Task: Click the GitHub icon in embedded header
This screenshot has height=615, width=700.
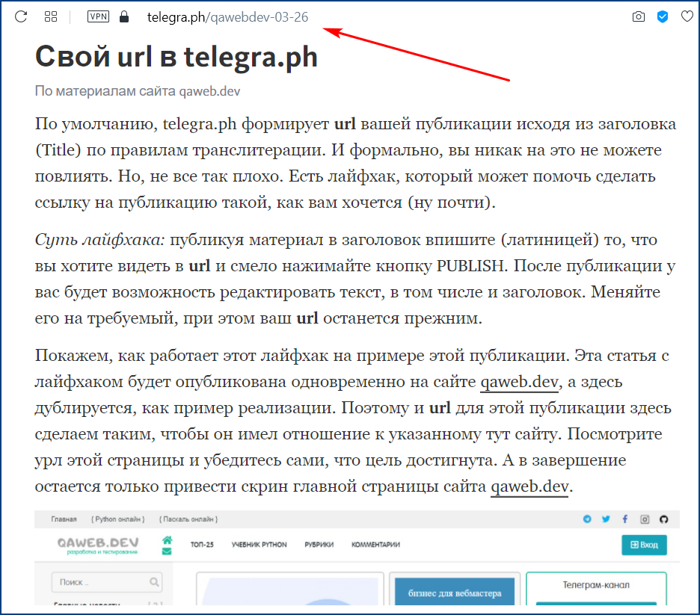Action: pos(664,519)
